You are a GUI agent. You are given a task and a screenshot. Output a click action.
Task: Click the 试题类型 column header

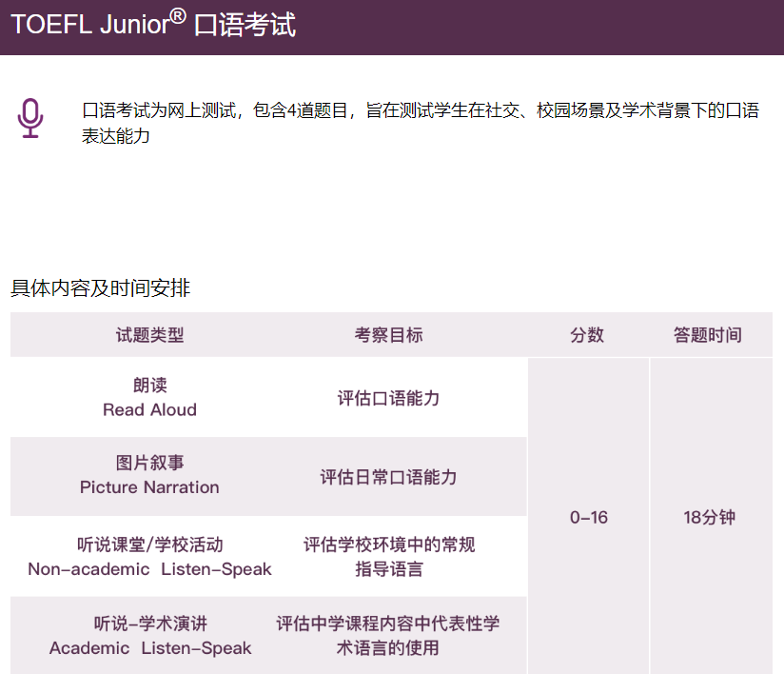[x=150, y=335]
